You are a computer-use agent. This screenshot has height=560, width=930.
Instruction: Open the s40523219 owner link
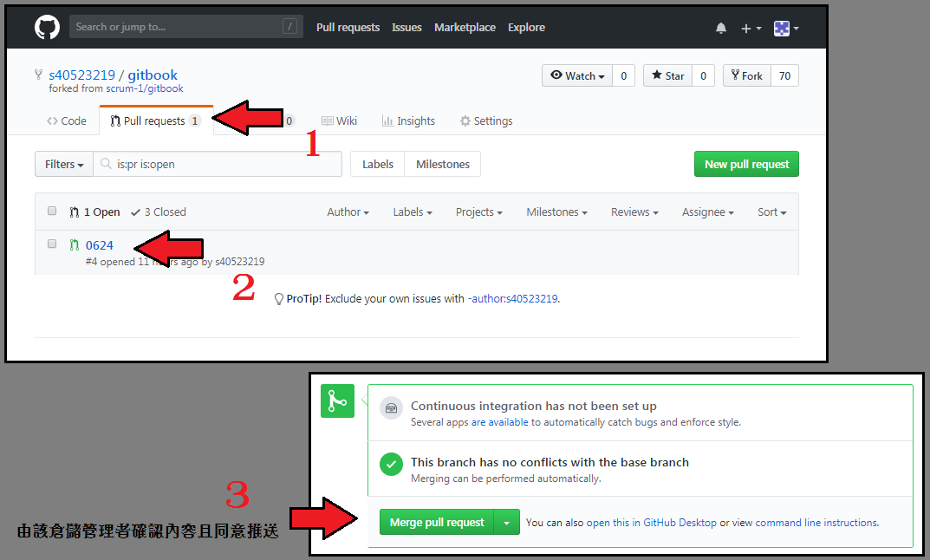[81, 75]
